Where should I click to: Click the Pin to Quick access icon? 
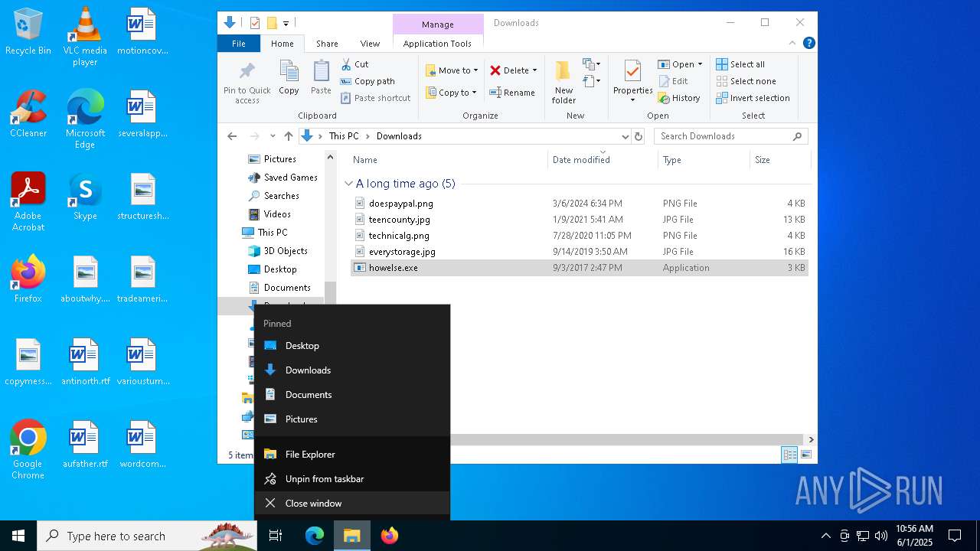pyautogui.click(x=247, y=83)
